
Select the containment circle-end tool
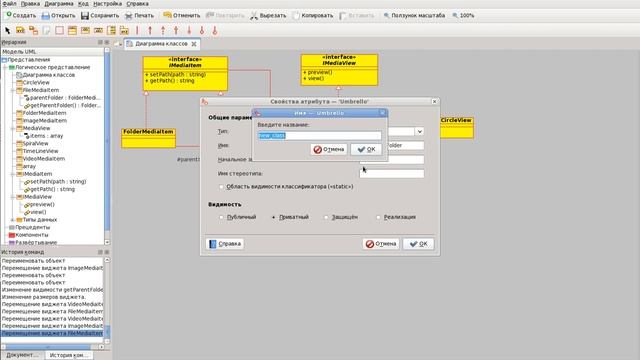[215, 30]
